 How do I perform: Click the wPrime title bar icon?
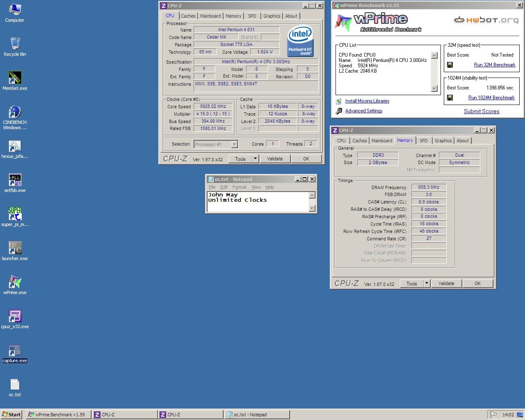[x=336, y=5]
